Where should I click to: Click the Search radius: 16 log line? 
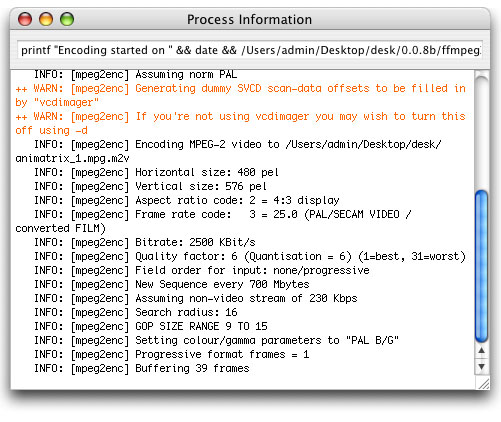pos(136,312)
